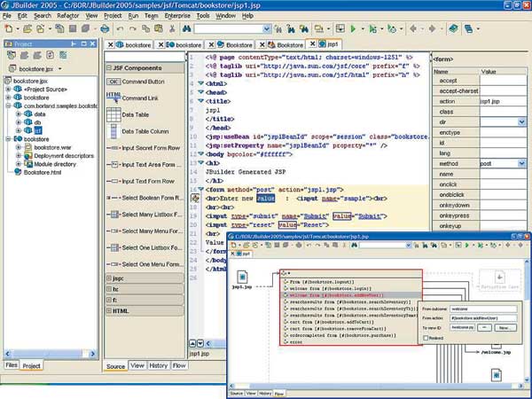This screenshot has height=399, width=532.
Task: Click the Save All icon in main toolbar
Action: 85,29
